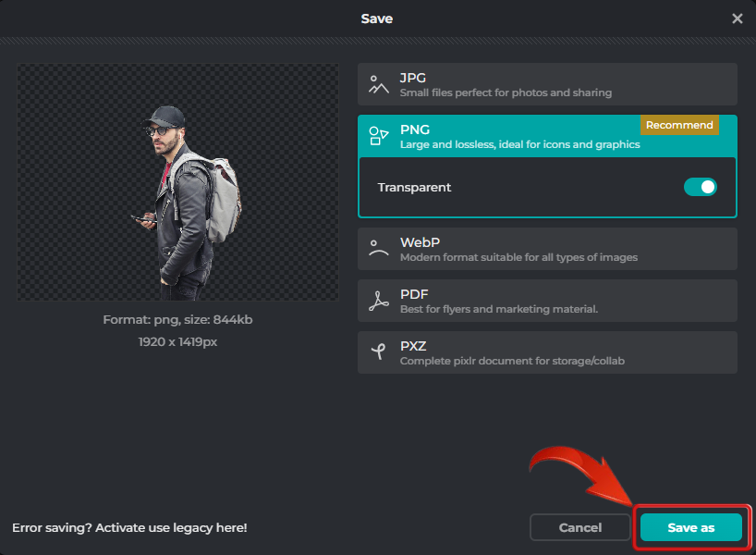Click the PNG shapes icon
The image size is (756, 555).
[x=379, y=136]
